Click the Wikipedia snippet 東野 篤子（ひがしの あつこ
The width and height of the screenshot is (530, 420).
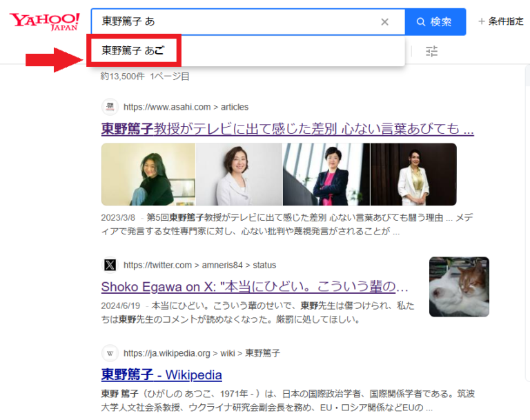tap(288, 401)
